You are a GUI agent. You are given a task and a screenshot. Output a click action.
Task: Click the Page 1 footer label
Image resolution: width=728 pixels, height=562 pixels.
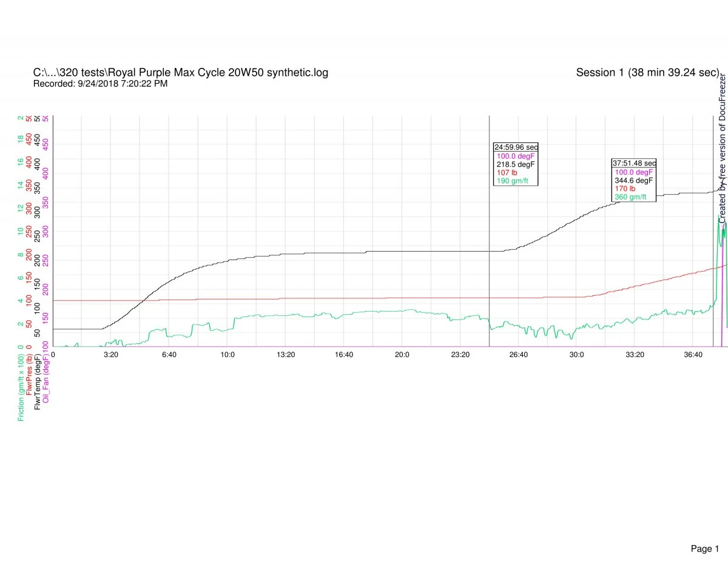coord(705,532)
